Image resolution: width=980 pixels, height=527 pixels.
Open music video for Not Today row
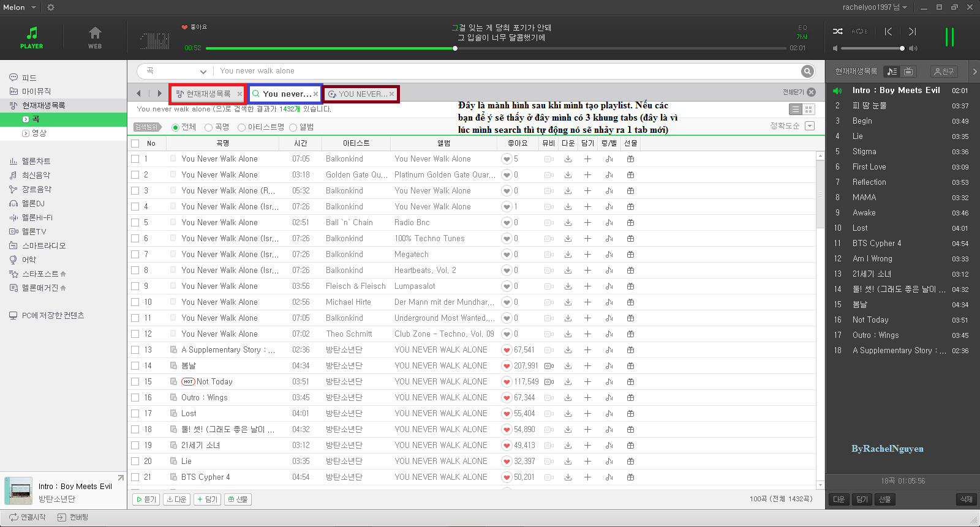549,381
